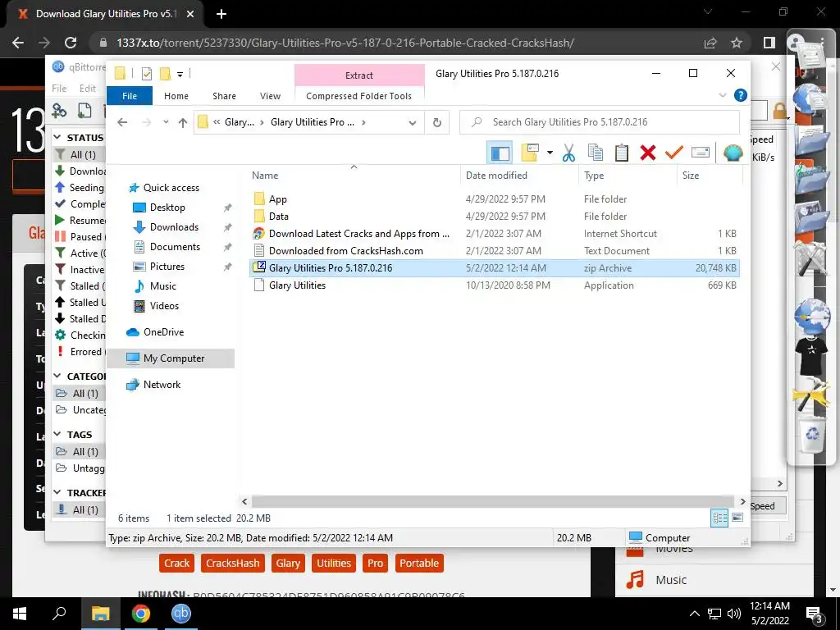Select Music in Explorer navigation pane
Screen dimensions: 840x630
(163, 286)
